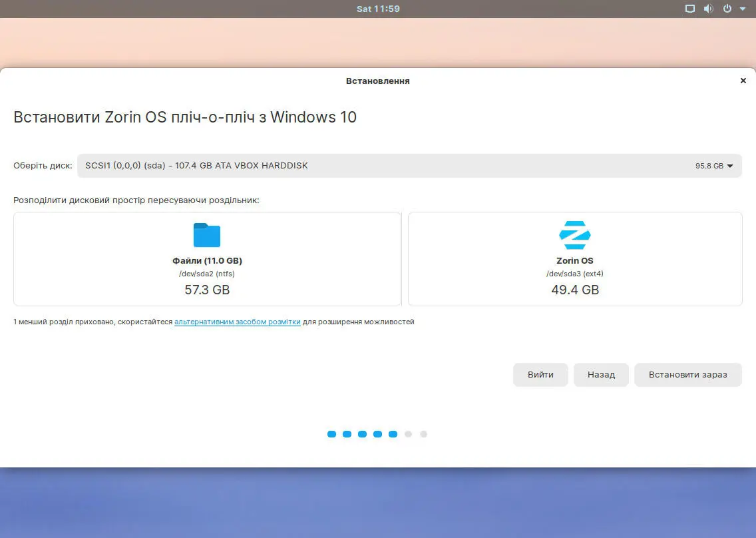Open the power icon in top bar
The image size is (756, 538).
point(727,9)
